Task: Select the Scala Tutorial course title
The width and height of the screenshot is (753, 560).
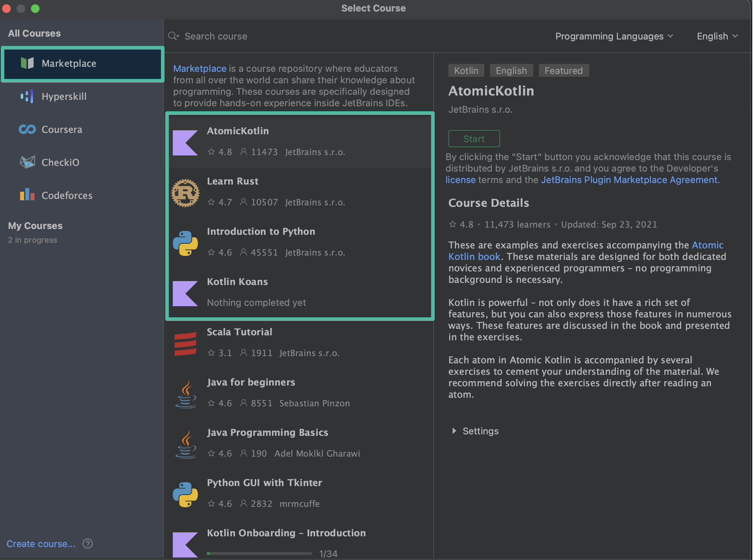Action: [239, 332]
